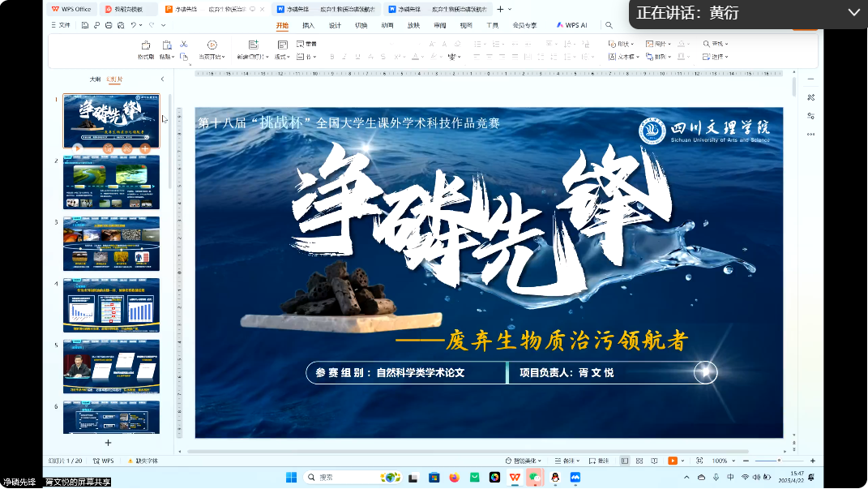Viewport: 868px width, 489px height.
Task: Open the Slide Show (放映) ribbon tab
Action: [x=413, y=25]
